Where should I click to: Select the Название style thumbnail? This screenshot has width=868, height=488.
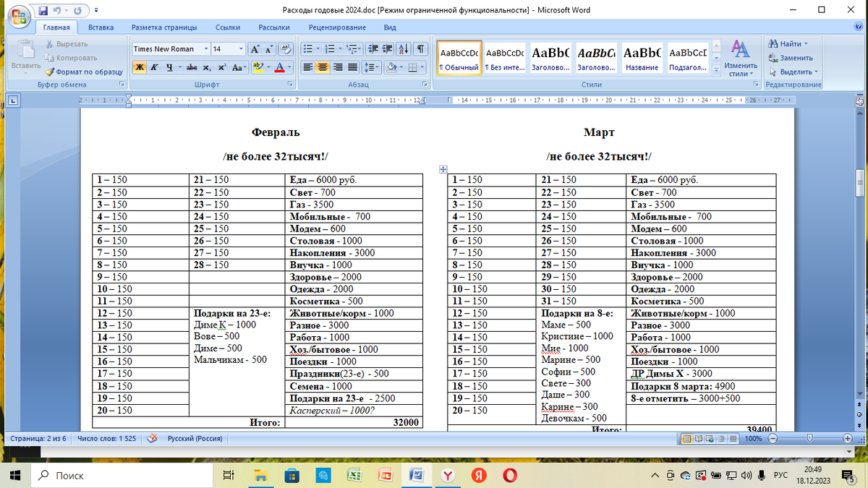tap(642, 57)
